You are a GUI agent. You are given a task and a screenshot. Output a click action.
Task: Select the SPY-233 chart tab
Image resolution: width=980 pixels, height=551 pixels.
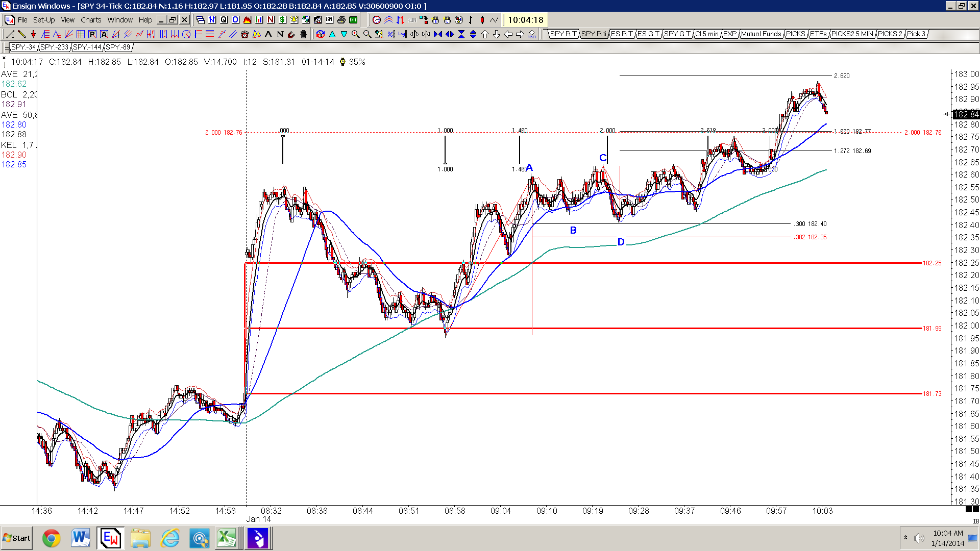[55, 47]
